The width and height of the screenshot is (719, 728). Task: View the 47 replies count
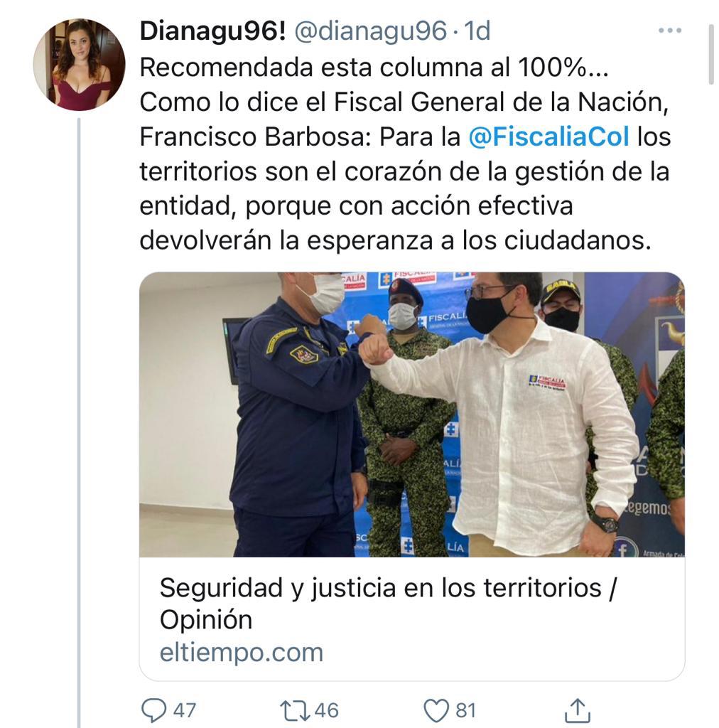tap(185, 711)
